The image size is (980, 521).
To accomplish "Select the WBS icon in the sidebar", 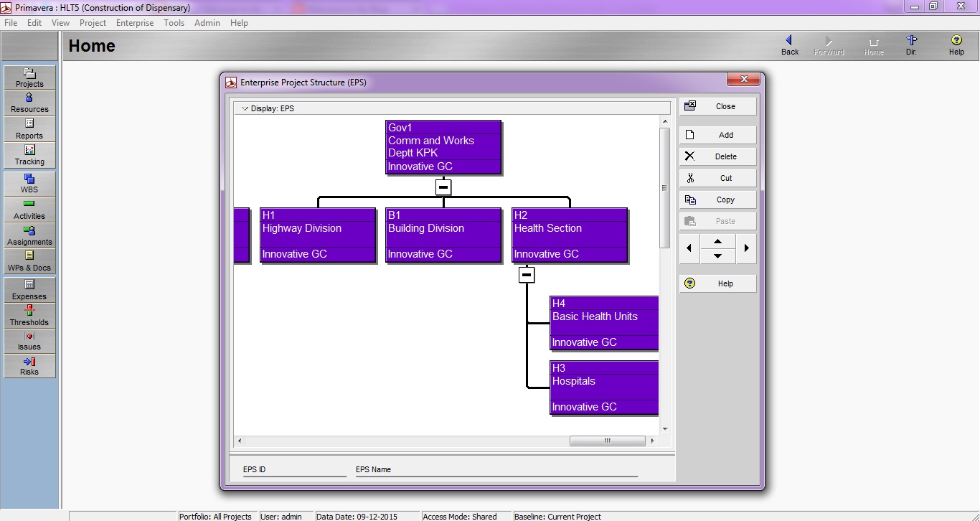I will tap(29, 184).
